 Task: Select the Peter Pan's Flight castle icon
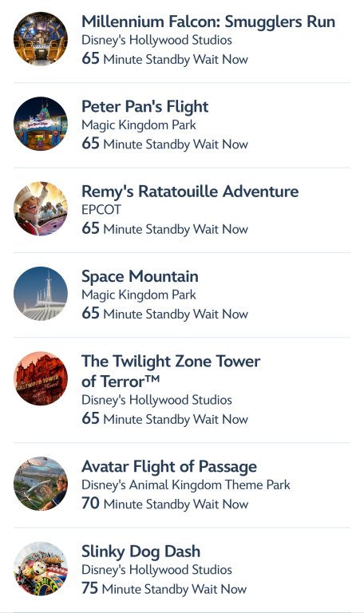pos(41,124)
